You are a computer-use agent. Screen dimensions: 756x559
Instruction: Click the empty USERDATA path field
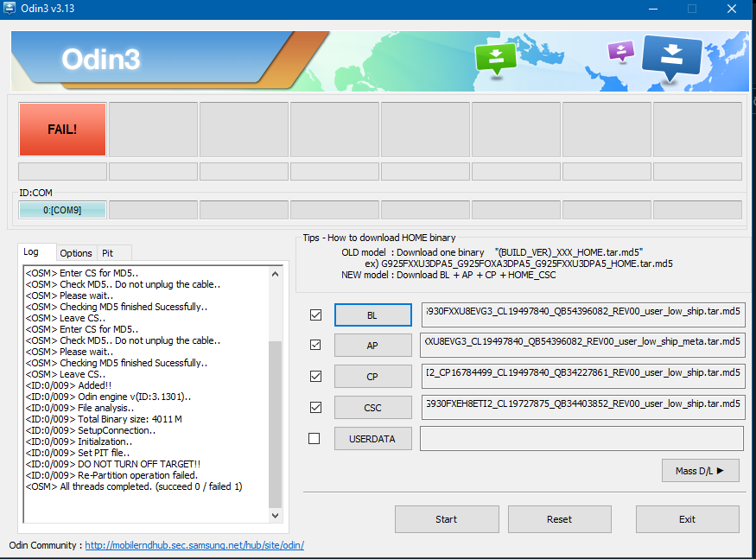click(x=581, y=438)
